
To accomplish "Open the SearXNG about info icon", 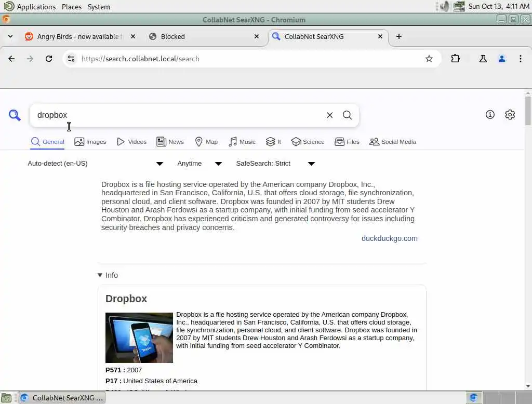I will point(489,115).
